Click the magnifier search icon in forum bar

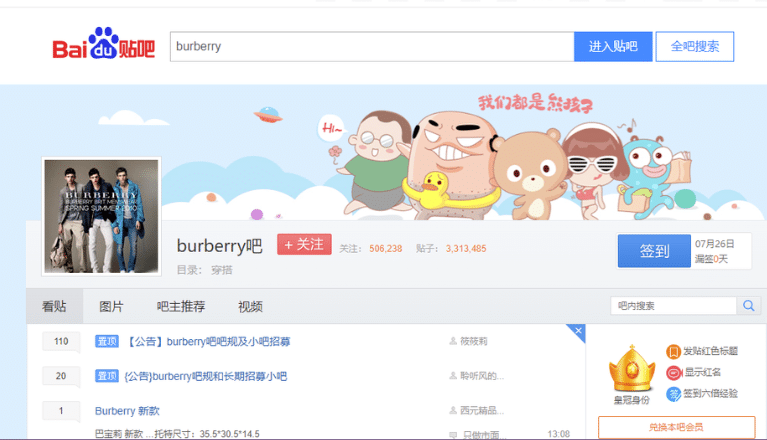tap(748, 306)
